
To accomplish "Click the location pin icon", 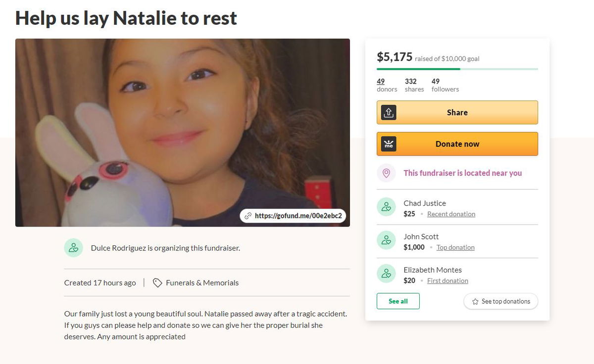I will [387, 173].
